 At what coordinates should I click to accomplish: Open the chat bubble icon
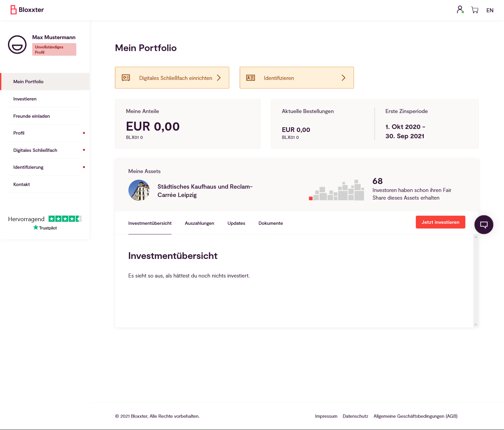484,225
